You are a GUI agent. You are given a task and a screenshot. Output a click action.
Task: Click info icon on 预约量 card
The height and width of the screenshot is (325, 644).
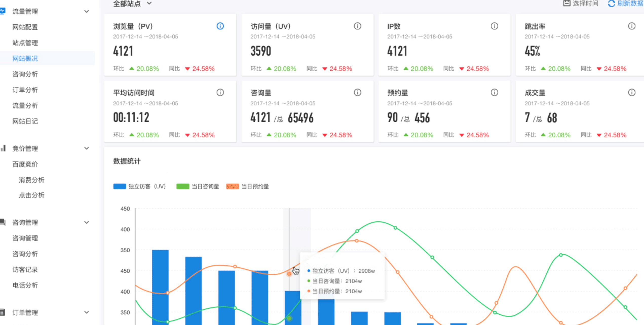pyautogui.click(x=494, y=92)
